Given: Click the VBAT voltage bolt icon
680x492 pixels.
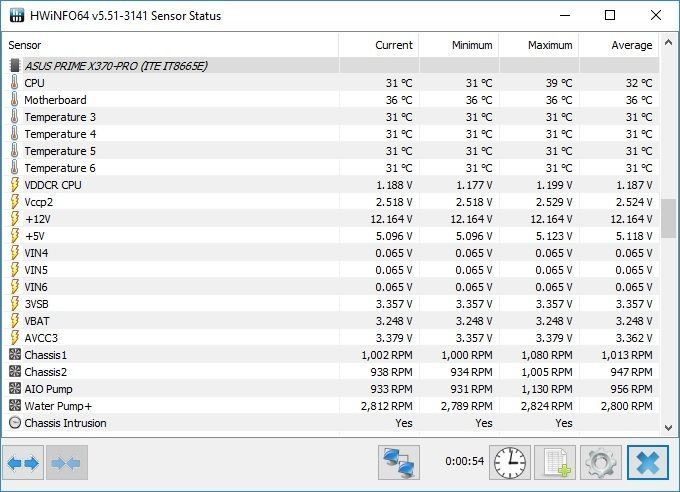Looking at the screenshot, I should pyautogui.click(x=15, y=321).
